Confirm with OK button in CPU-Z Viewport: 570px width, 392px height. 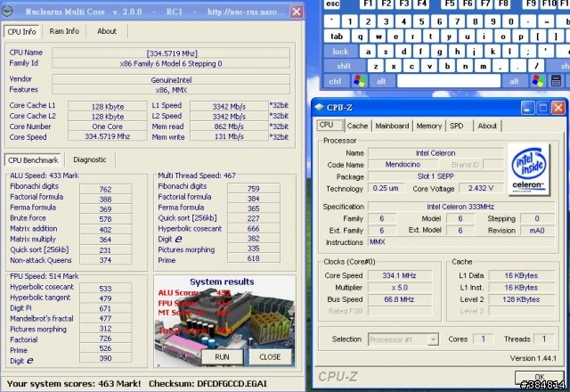click(540, 377)
